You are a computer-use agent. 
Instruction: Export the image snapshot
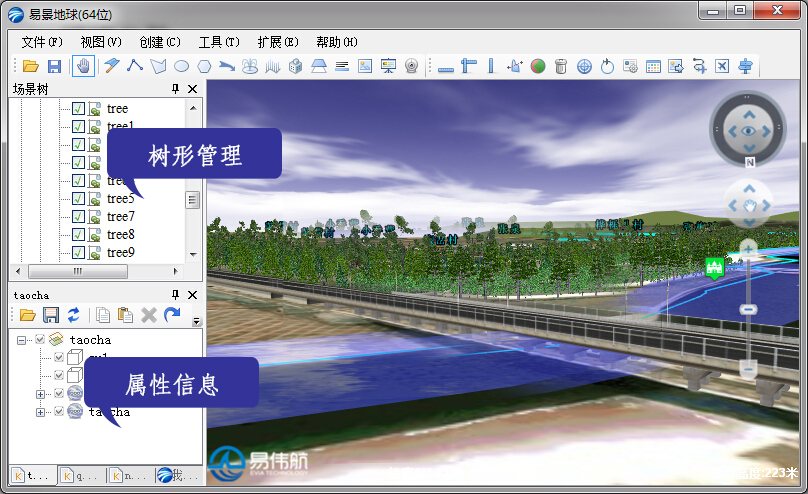click(x=676, y=66)
